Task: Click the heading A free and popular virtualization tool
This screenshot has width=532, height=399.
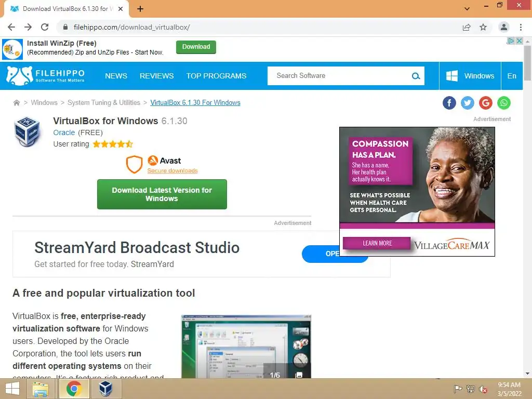Action: point(104,293)
